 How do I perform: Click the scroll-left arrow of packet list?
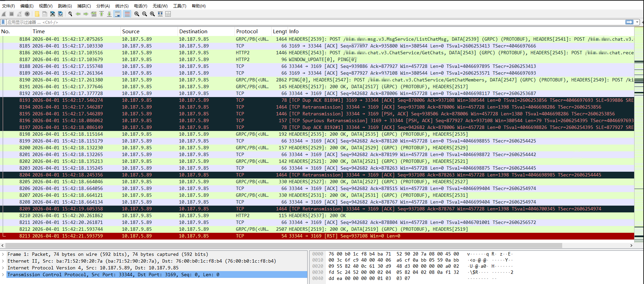coord(2,245)
